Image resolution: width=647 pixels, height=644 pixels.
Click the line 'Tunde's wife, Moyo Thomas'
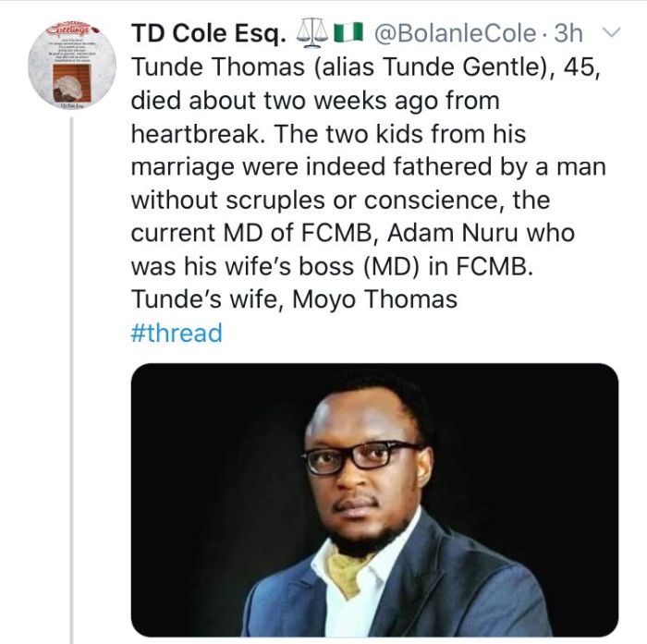click(x=294, y=299)
